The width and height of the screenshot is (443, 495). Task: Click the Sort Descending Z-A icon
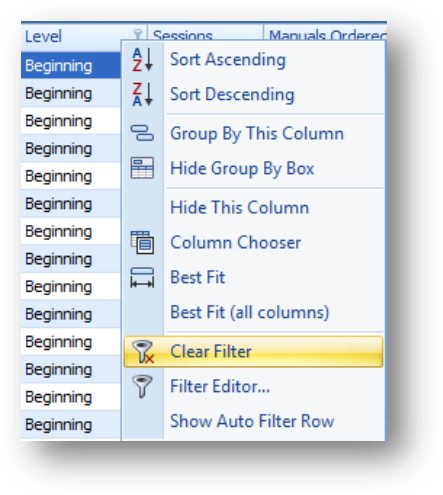142,94
